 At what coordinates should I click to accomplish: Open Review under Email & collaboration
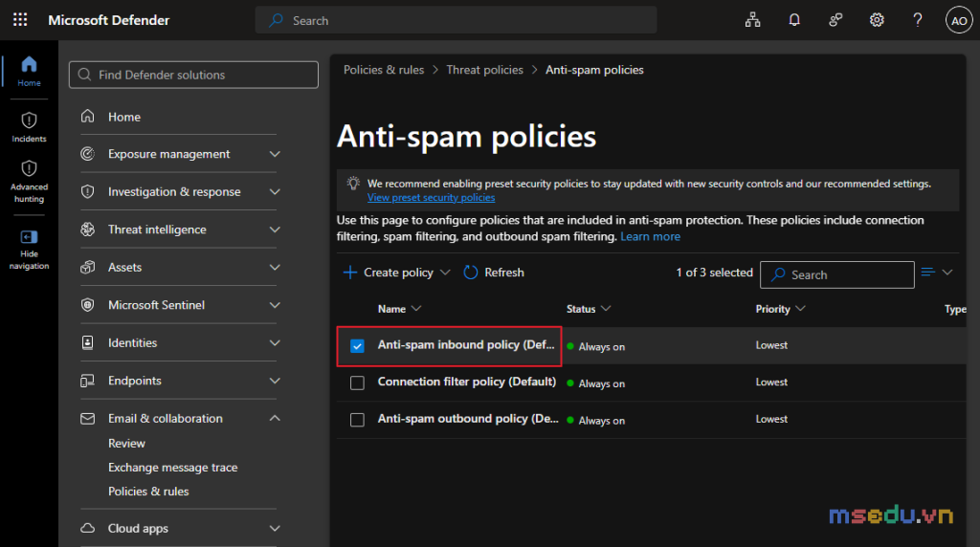tap(126, 444)
